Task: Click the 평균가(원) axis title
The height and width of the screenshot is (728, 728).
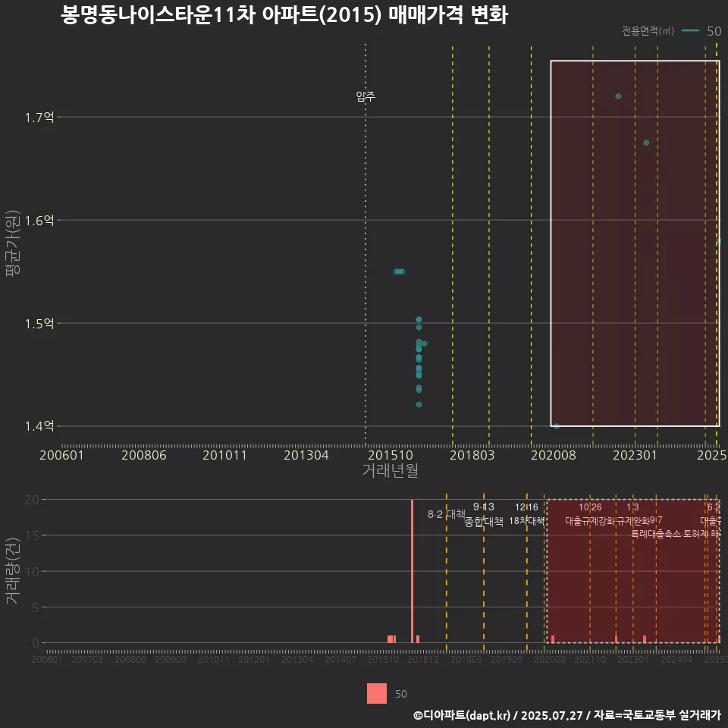Action: [x=12, y=243]
